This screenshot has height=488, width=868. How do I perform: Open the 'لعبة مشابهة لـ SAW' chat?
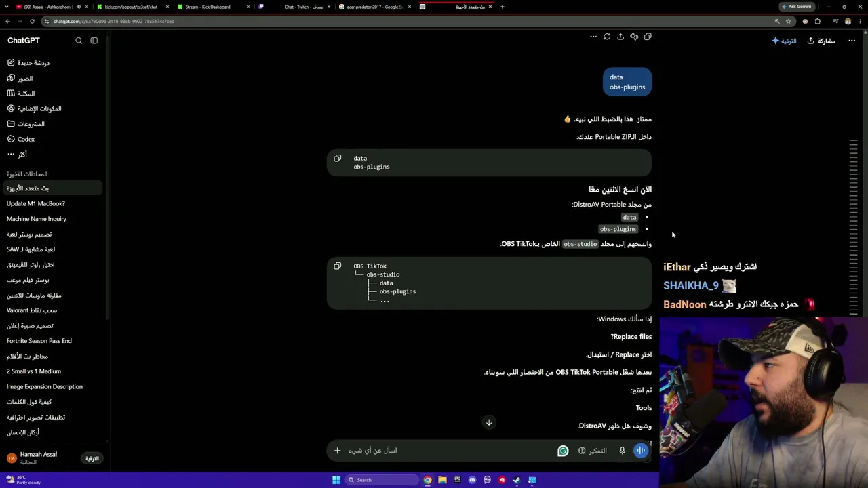coord(53,249)
